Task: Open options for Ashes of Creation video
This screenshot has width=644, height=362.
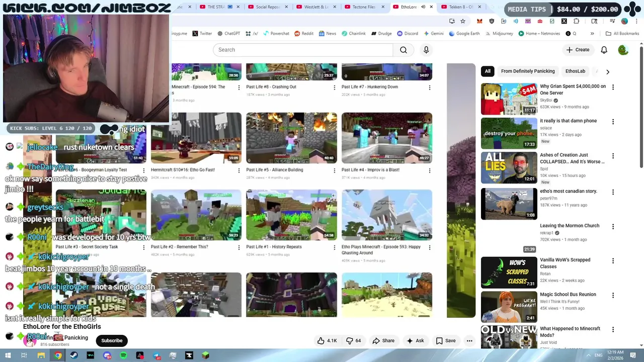Action: 613,156
